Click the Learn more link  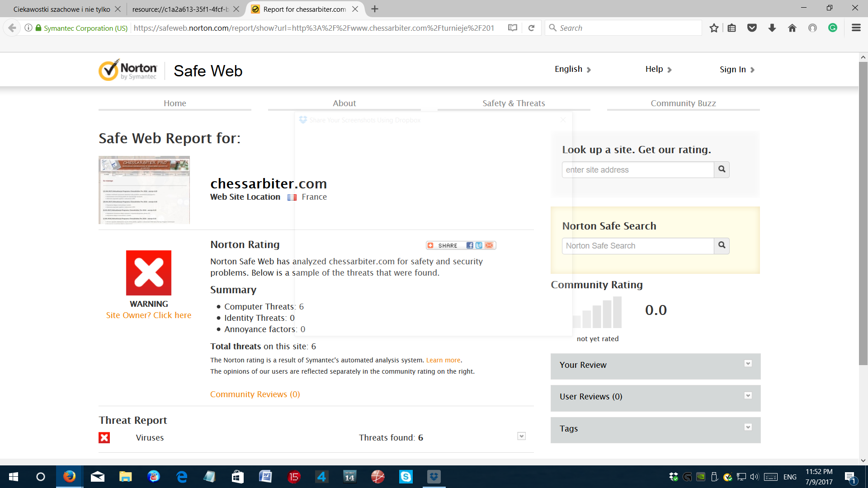443,360
